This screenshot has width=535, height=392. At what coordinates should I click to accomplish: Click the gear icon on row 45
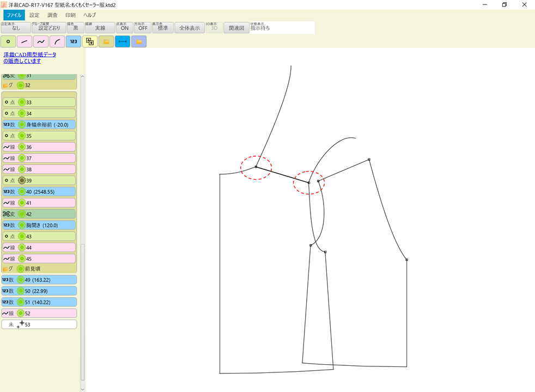click(x=22, y=259)
